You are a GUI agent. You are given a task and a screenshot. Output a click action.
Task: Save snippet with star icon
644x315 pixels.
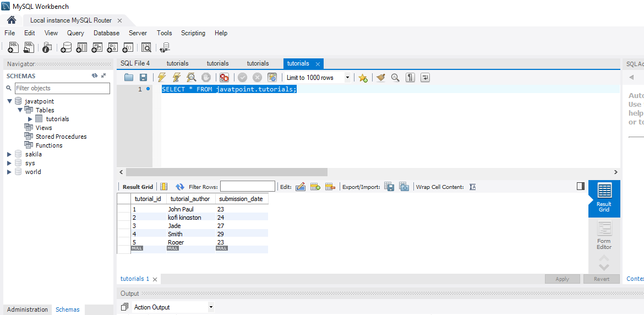coord(363,77)
